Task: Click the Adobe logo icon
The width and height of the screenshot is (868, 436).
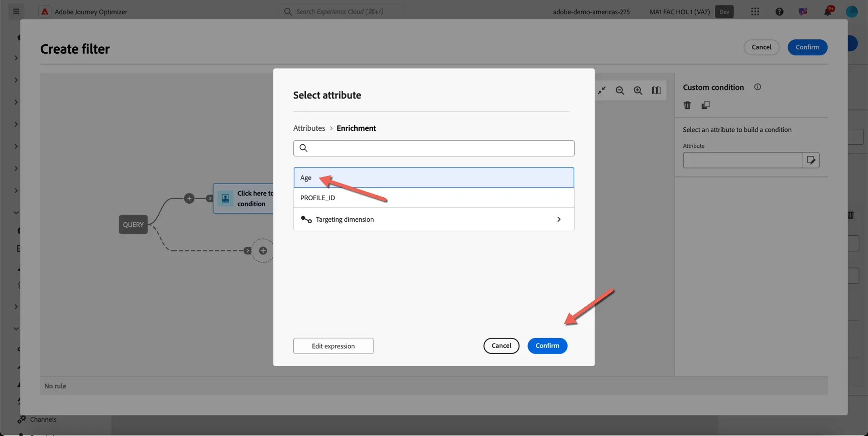Action: (x=45, y=12)
